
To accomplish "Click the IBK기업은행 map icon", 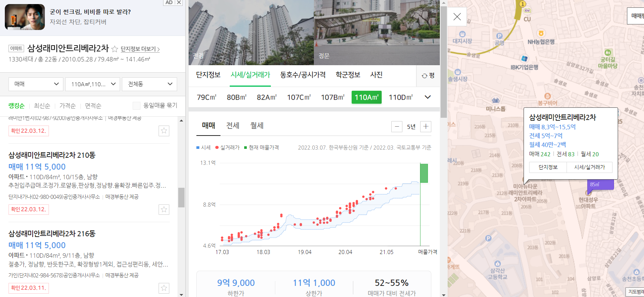I will pos(524,59).
